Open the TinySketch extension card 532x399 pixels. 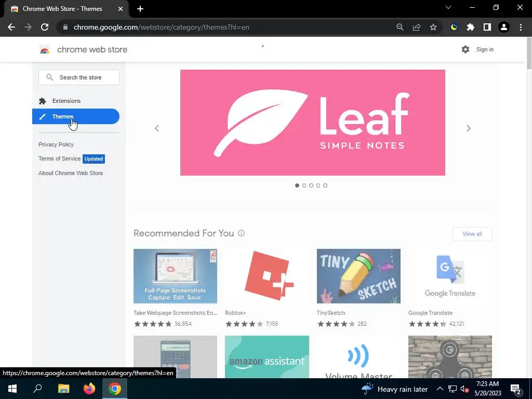(358, 288)
